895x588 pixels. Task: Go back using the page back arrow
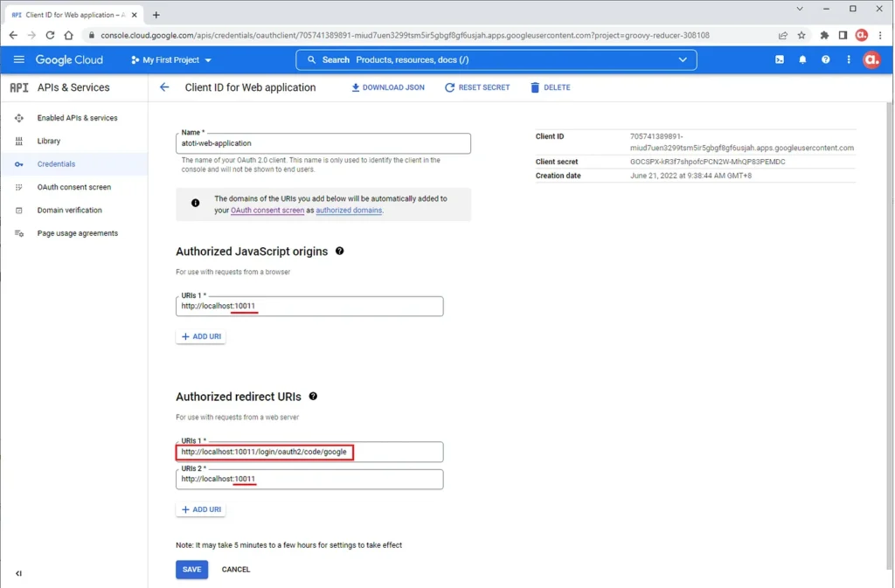(x=164, y=87)
